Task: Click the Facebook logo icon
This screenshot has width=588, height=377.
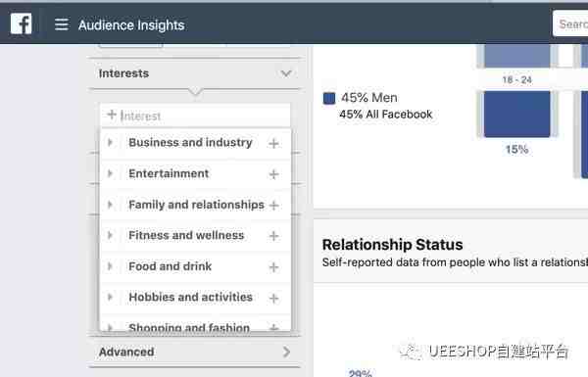Action: tap(21, 24)
